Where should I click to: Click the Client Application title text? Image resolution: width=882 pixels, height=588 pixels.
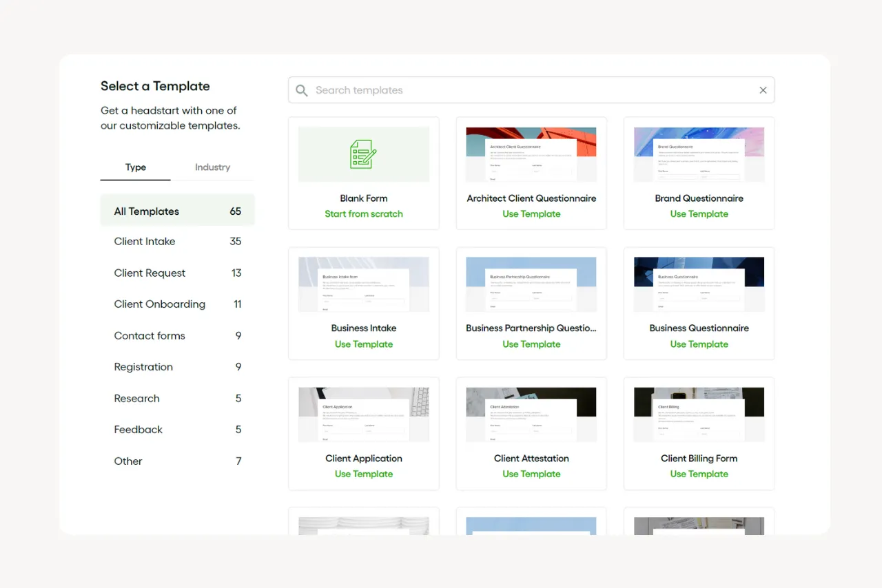pyautogui.click(x=364, y=459)
